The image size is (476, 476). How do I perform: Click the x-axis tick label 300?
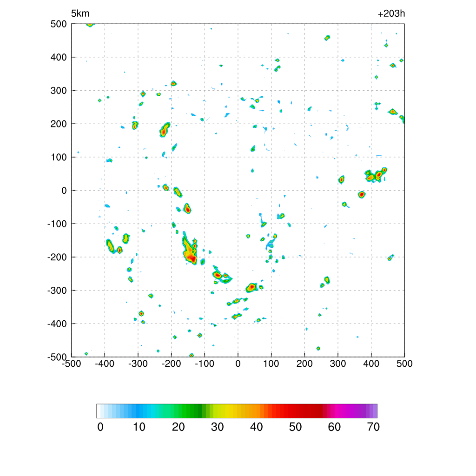tap(338, 364)
